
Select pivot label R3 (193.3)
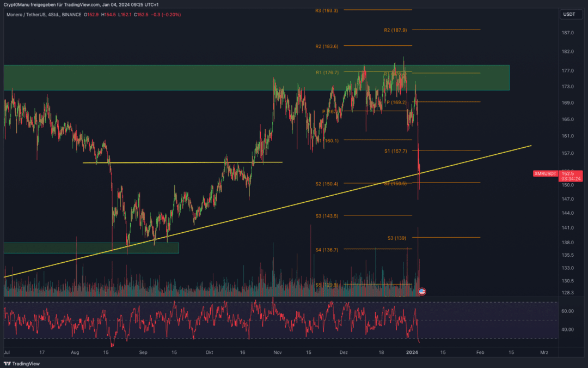coord(326,10)
